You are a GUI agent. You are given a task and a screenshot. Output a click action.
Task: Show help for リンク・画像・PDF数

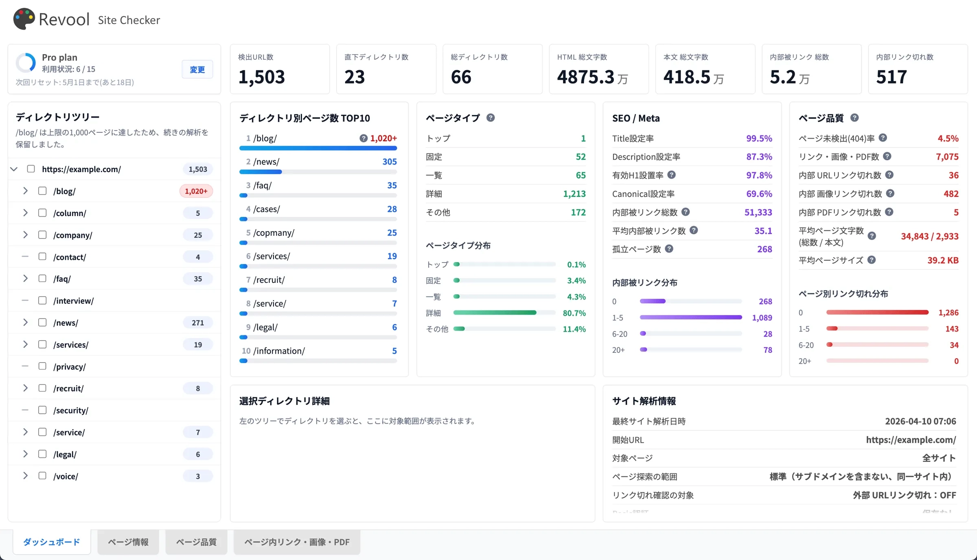coord(887,156)
